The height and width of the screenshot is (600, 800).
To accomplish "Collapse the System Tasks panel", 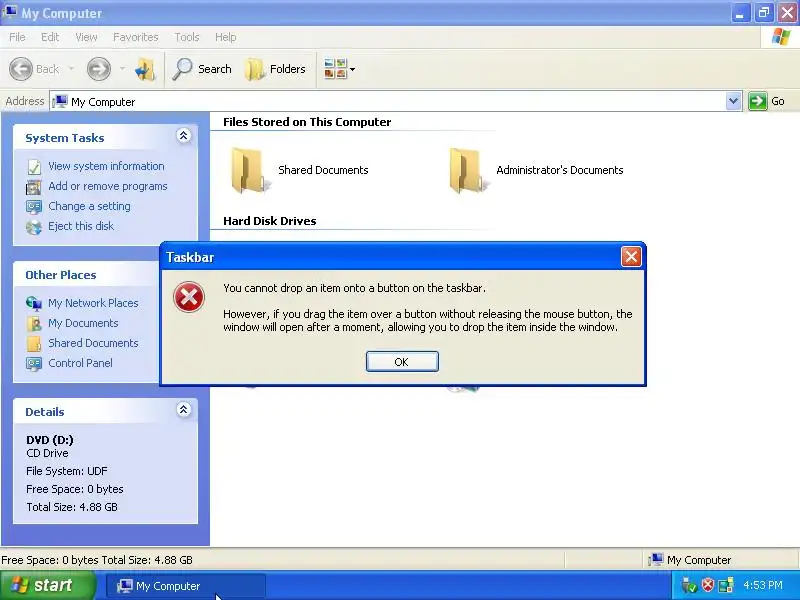I will click(x=183, y=135).
